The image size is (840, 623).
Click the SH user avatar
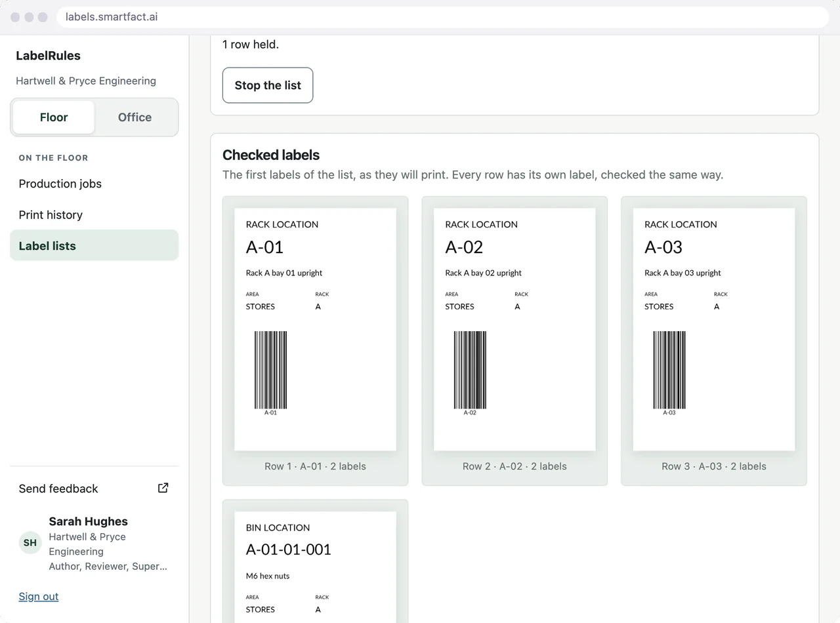click(x=30, y=543)
